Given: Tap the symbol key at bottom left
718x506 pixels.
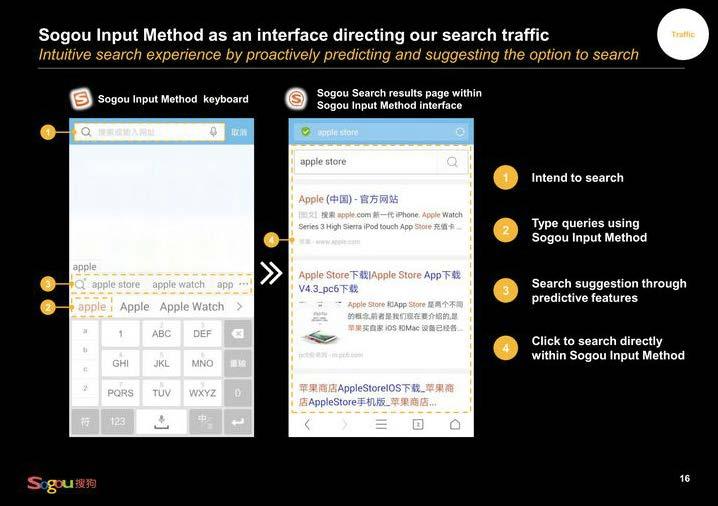Looking at the screenshot, I should pos(85,421).
